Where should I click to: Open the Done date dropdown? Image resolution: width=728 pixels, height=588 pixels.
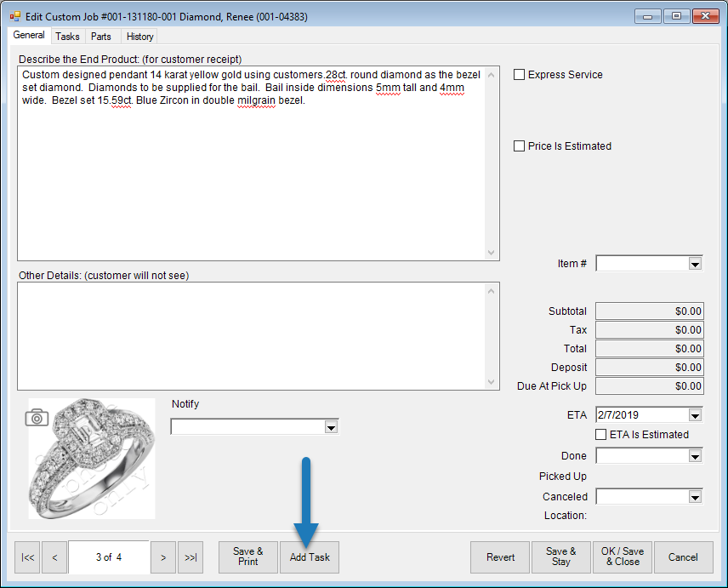tap(695, 456)
